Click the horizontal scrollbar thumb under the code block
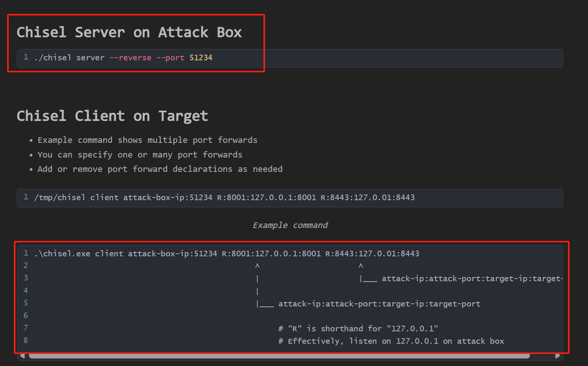 (279, 356)
